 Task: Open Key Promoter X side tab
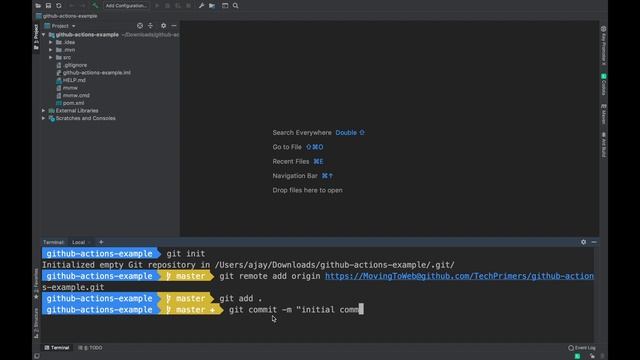click(603, 45)
